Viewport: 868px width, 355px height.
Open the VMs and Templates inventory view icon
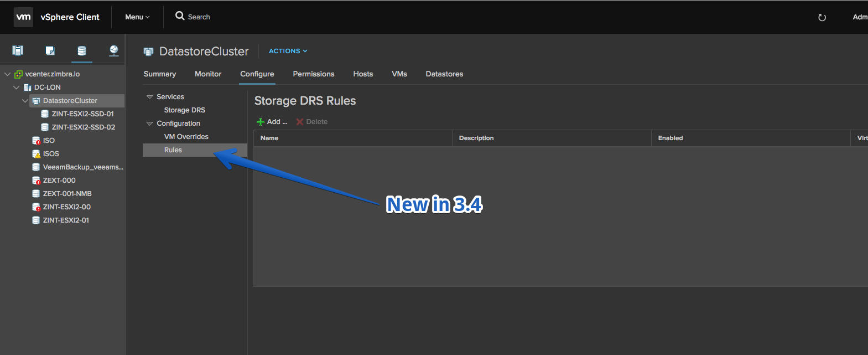tap(50, 51)
